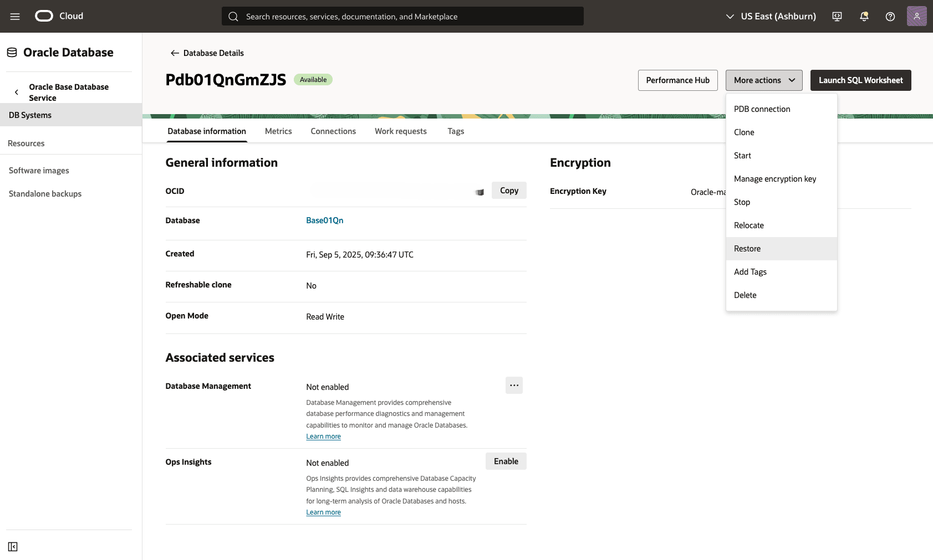Image resolution: width=933 pixels, height=560 pixels.
Task: Click the Launch SQL Worksheet button
Action: (x=860, y=80)
